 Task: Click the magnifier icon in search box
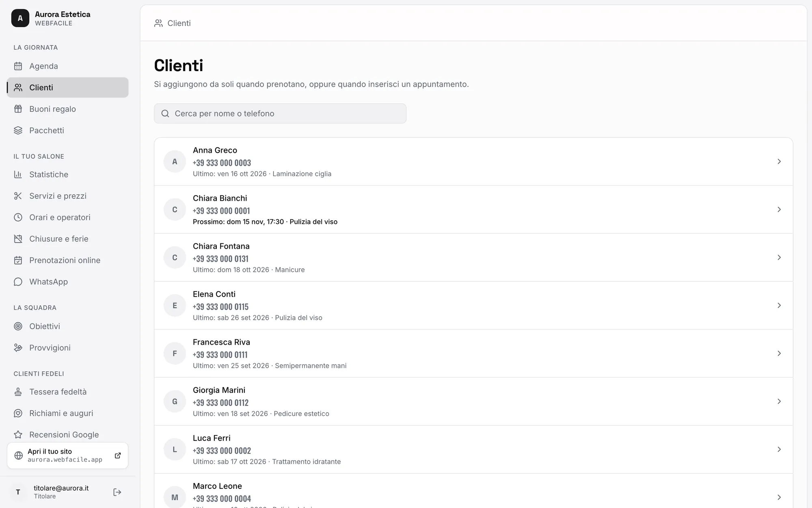click(x=165, y=113)
